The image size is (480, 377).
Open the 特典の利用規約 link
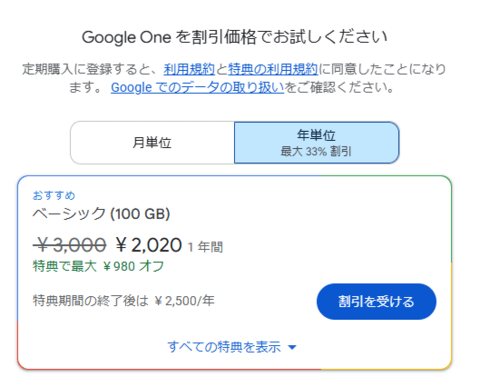click(273, 69)
